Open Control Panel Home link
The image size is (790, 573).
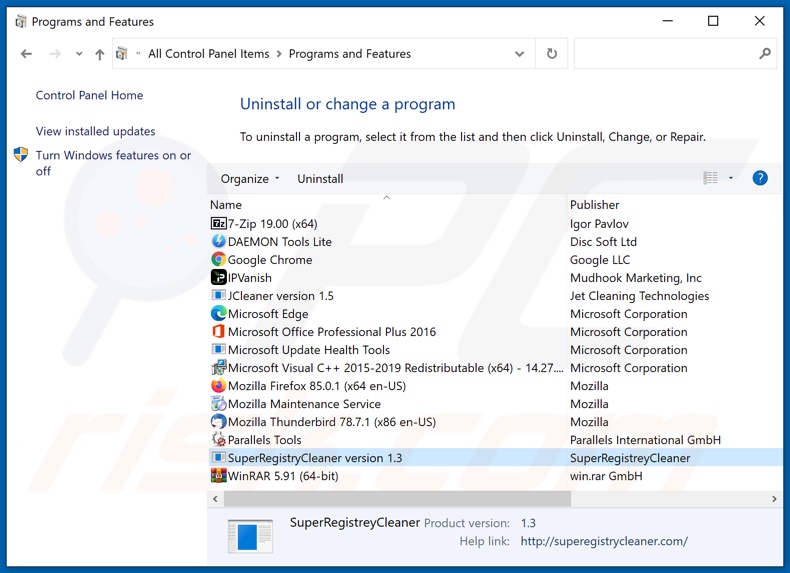pos(89,95)
